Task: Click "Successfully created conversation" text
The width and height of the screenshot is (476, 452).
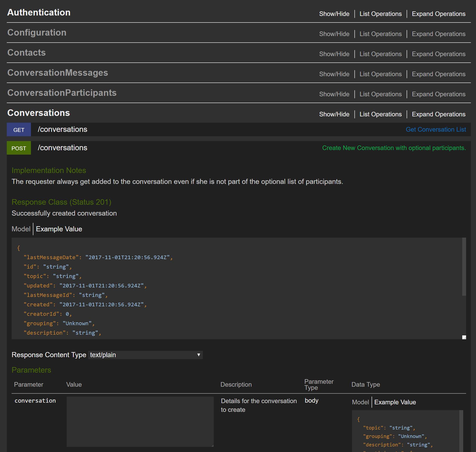Action: coord(64,213)
